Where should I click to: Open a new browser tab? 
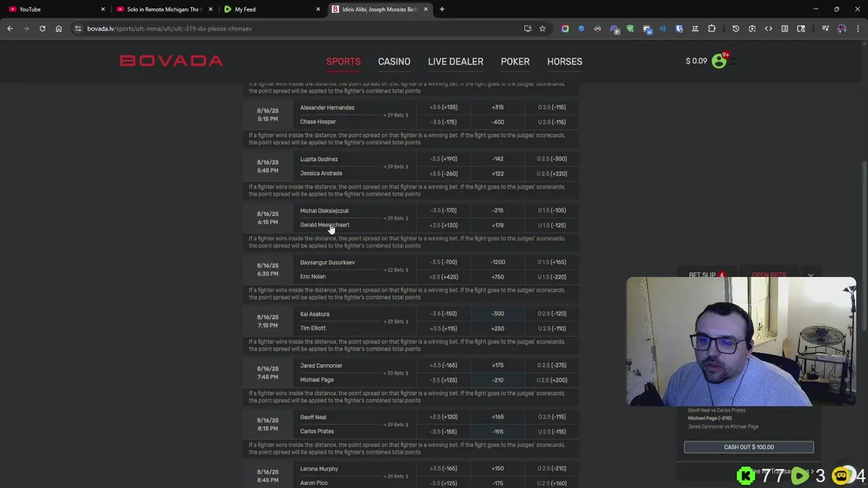click(442, 9)
